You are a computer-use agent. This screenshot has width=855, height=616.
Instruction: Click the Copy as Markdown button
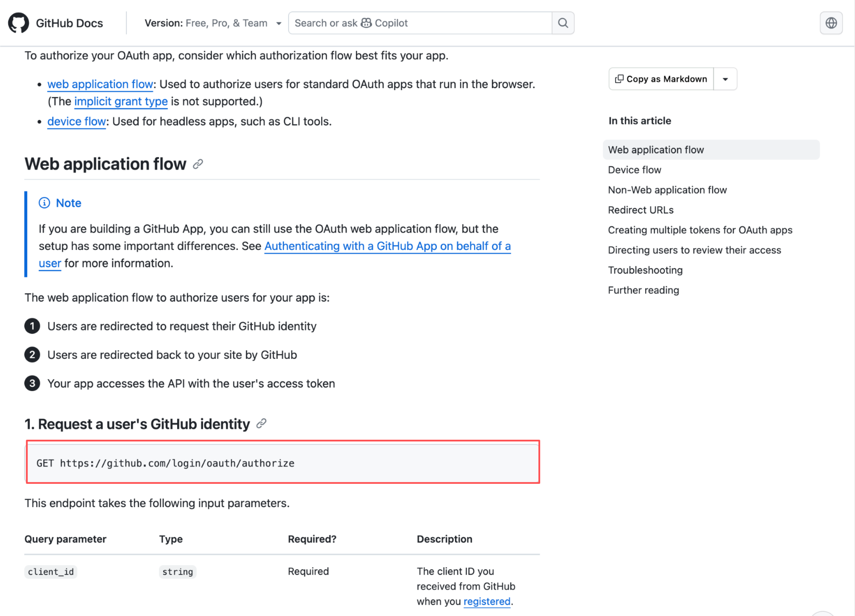tap(661, 79)
